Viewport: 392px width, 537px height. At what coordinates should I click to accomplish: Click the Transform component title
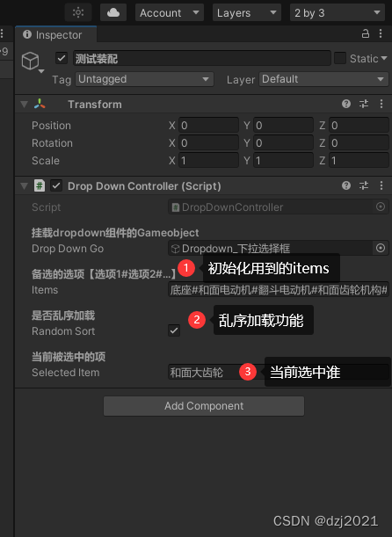pyautogui.click(x=95, y=104)
